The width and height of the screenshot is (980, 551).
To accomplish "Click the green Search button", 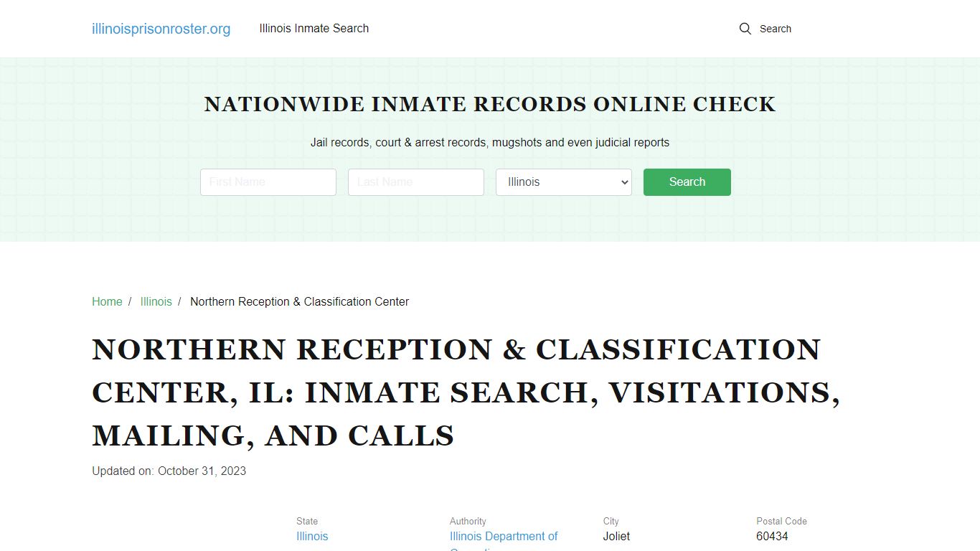I will 687,182.
